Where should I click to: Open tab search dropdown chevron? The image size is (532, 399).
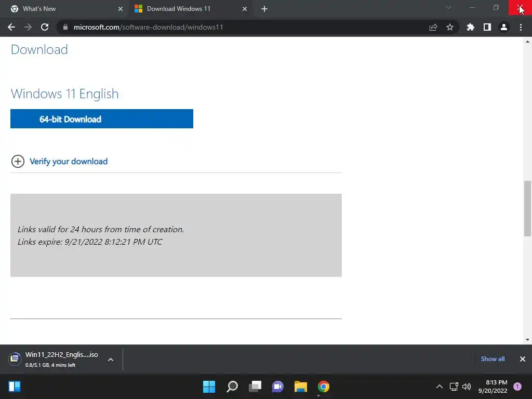tap(448, 7)
